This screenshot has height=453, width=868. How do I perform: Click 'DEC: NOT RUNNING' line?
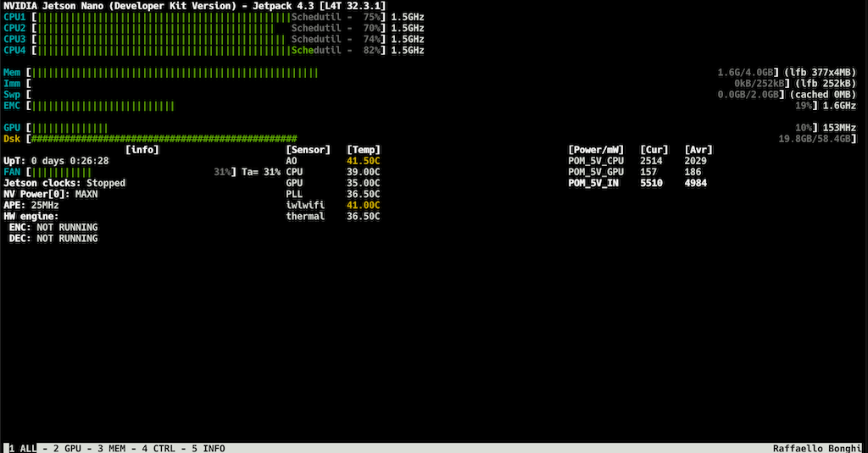click(x=53, y=239)
